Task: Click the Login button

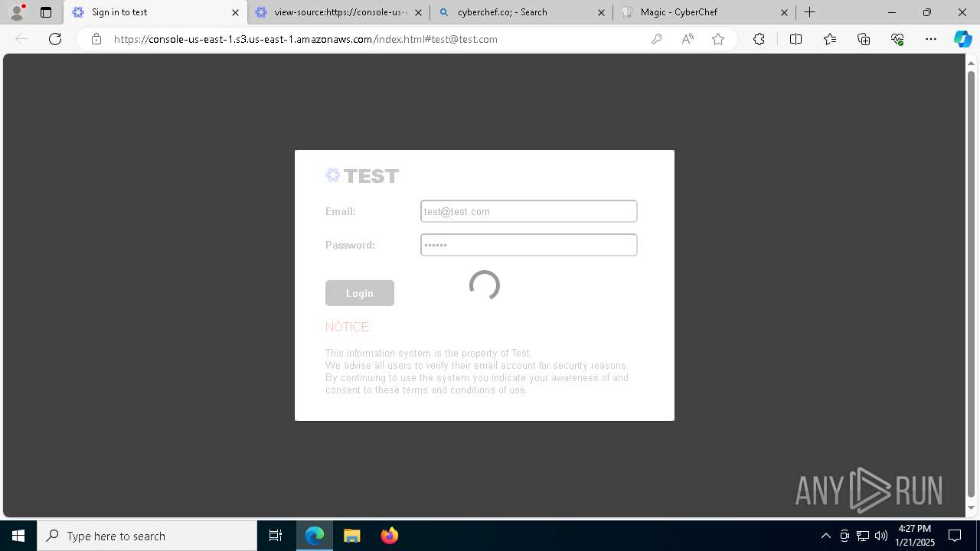Action: pyautogui.click(x=360, y=293)
